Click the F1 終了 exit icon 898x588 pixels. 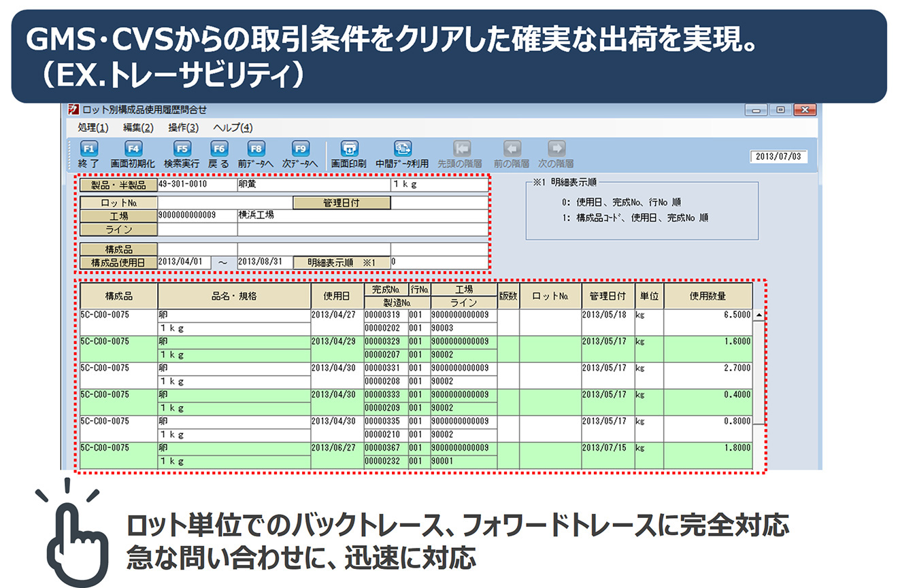point(89,149)
